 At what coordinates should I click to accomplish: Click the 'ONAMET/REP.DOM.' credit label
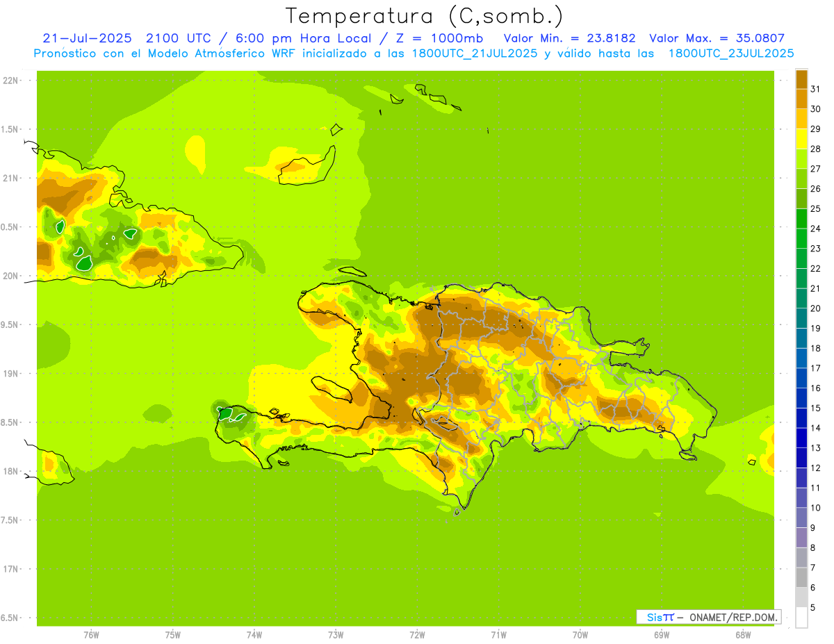[732, 617]
